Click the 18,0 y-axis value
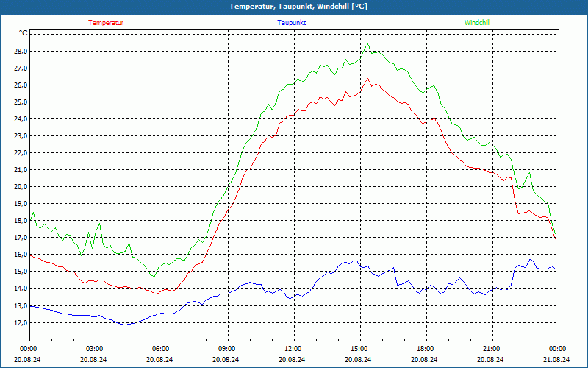Viewport: 588px width, 368px height. click(x=21, y=220)
